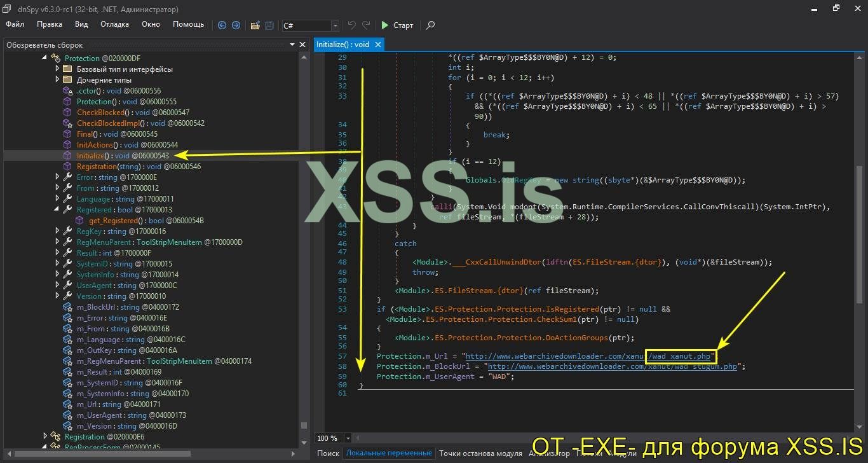The height and width of the screenshot is (463, 868).
Task: Open the Окно menu
Action: click(x=151, y=24)
